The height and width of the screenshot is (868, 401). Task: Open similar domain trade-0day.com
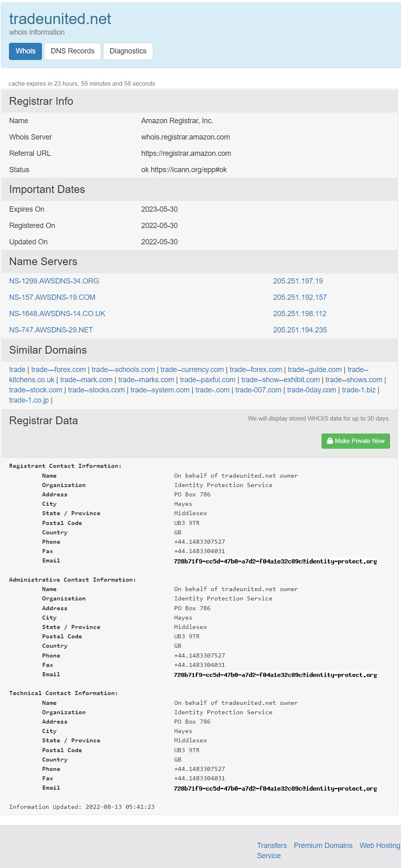311,390
